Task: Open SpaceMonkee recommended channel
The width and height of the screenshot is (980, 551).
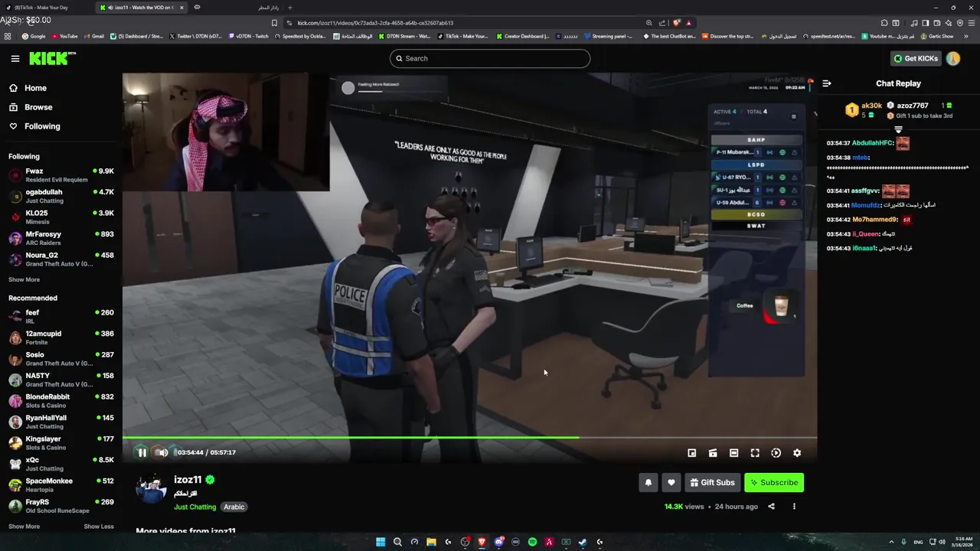Action: (61, 484)
